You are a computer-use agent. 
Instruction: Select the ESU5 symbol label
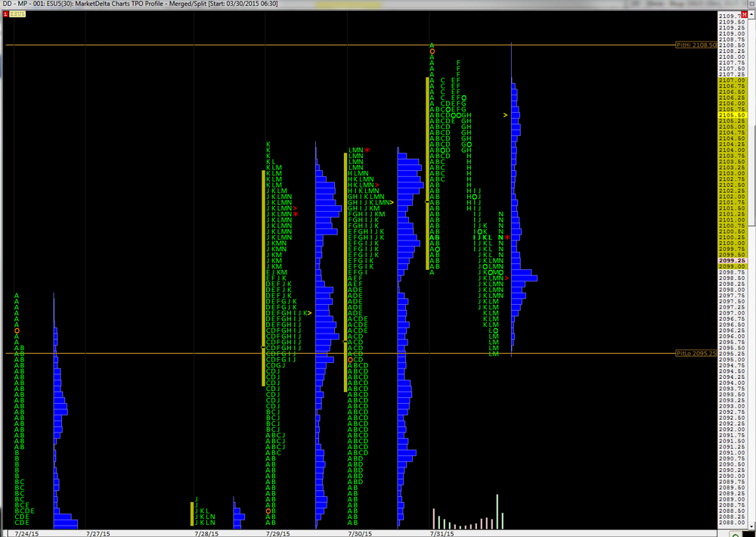click(17, 14)
